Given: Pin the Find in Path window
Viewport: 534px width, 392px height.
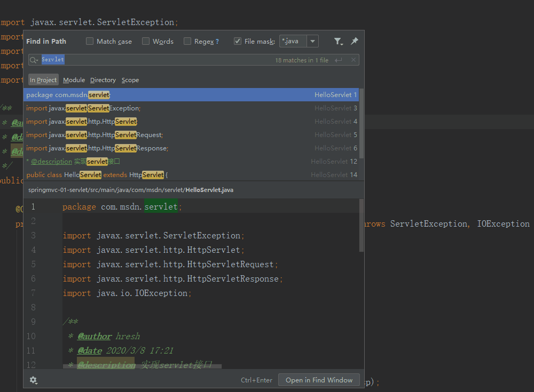Looking at the screenshot, I should pyautogui.click(x=354, y=42).
